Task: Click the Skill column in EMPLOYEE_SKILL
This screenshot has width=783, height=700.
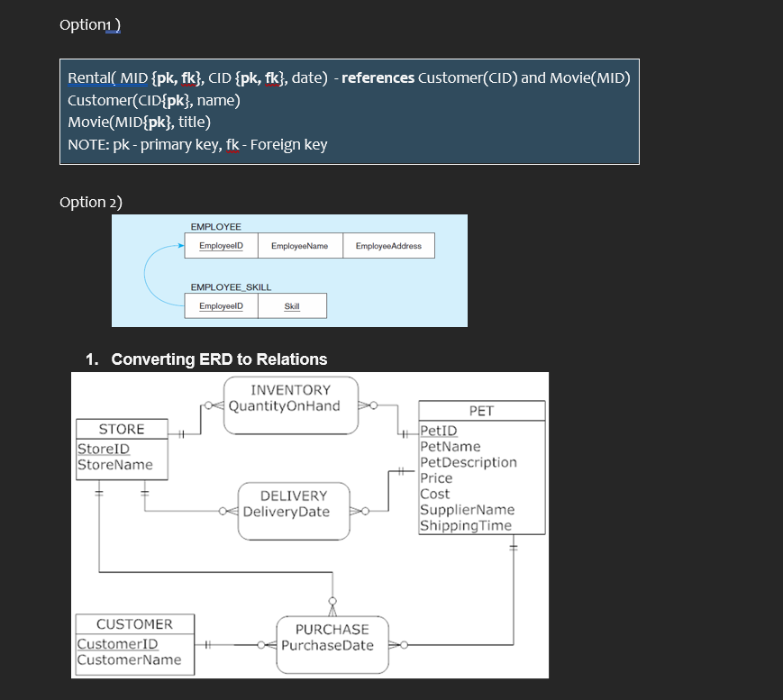Action: pyautogui.click(x=293, y=305)
